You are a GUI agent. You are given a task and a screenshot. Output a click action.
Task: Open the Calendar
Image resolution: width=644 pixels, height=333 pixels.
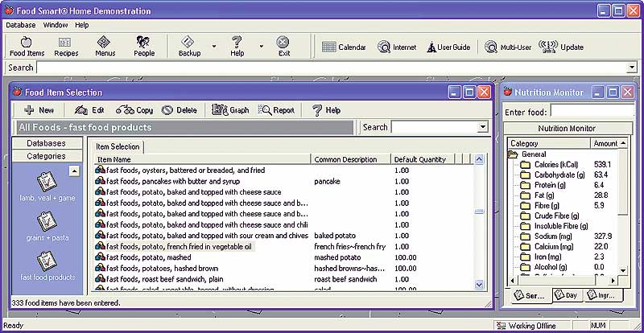(x=344, y=47)
